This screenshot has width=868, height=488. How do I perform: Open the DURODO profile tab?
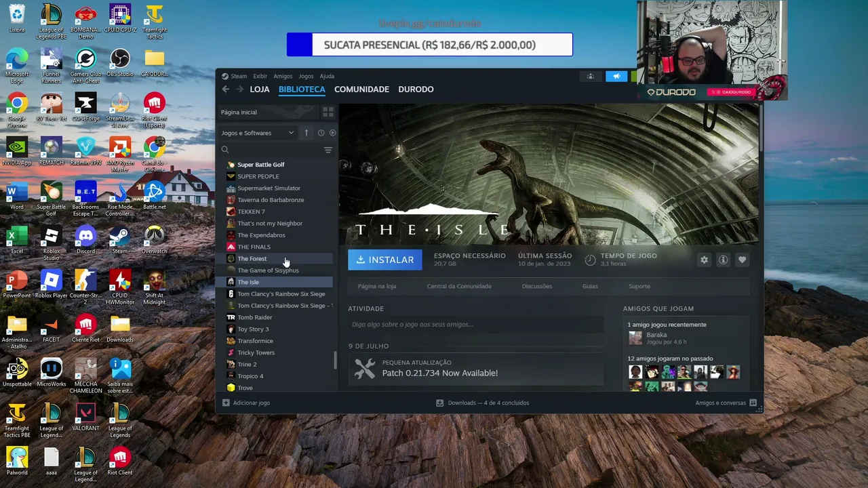[x=416, y=89]
